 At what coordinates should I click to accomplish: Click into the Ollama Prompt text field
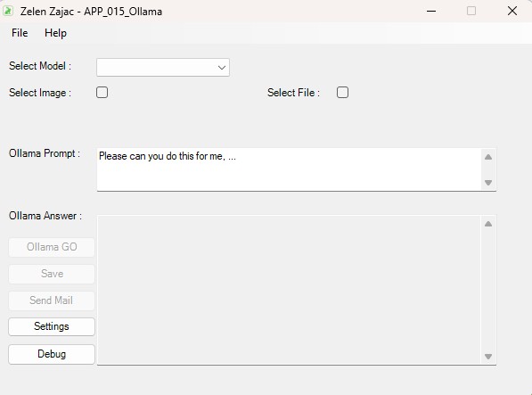[289, 169]
